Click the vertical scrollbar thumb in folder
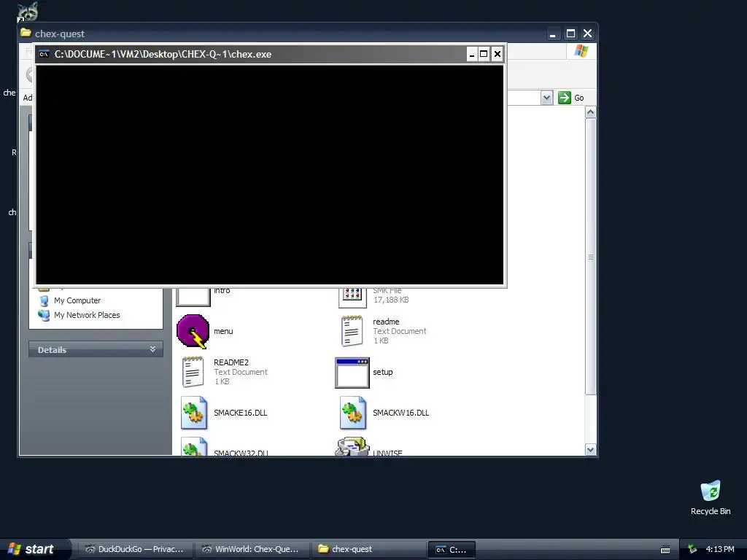Viewport: 747px width, 560px height. click(590, 257)
